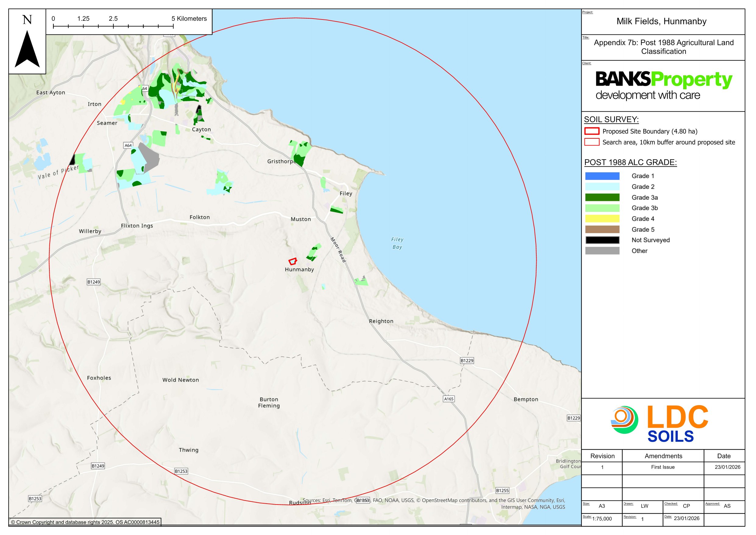This screenshot has width=756, height=535.
Task: Click the Not Surveyed black swatch
Action: click(602, 240)
